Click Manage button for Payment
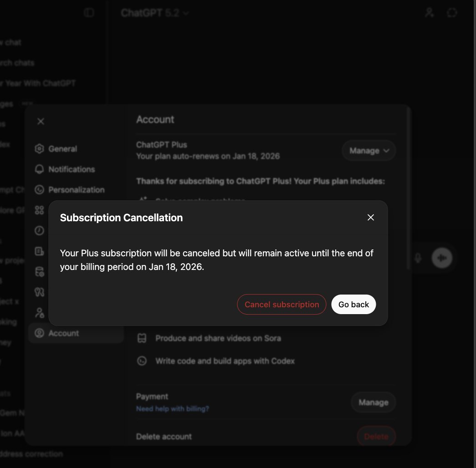This screenshot has height=468, width=476. click(x=374, y=402)
